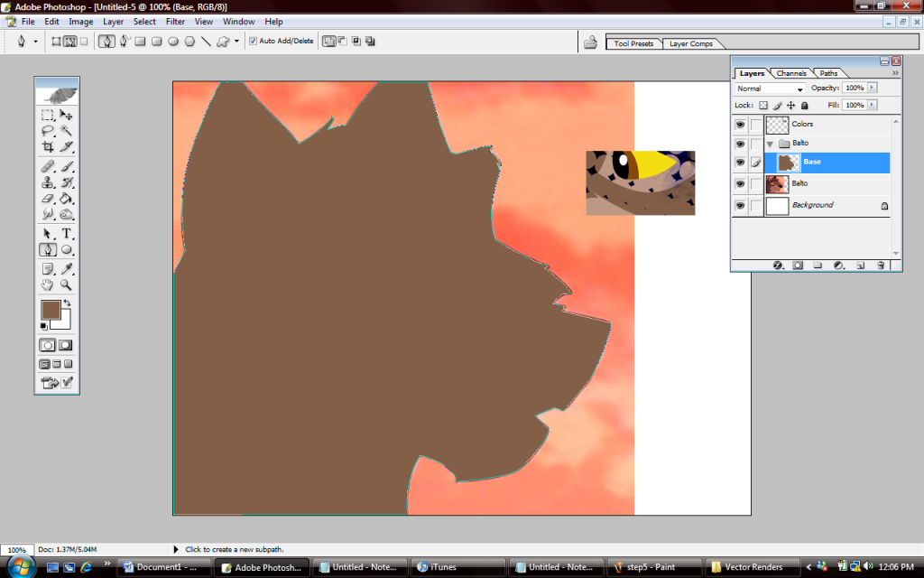The image size is (924, 578).
Task: Choose the Freeform Pen option
Action: 124,42
